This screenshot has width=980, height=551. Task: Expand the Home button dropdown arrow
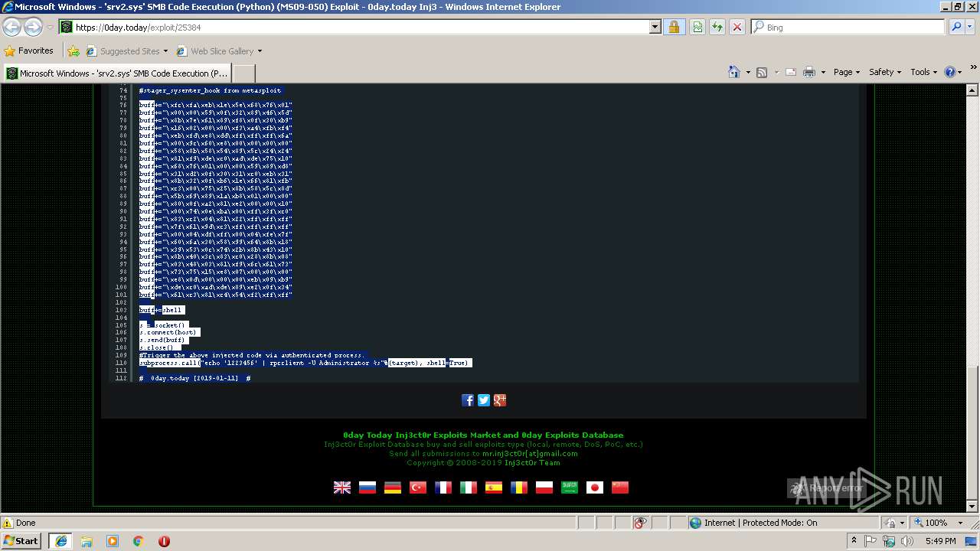tap(746, 72)
